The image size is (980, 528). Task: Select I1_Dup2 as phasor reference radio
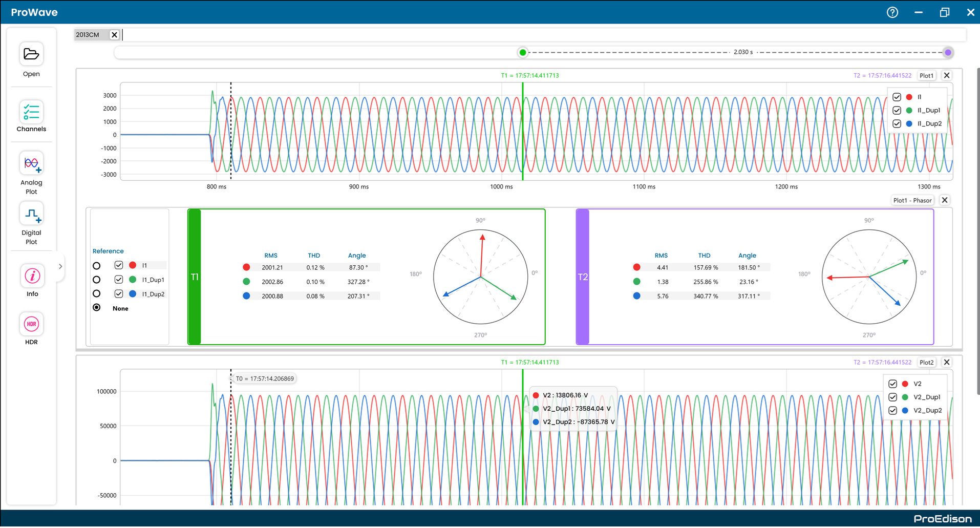[x=96, y=293]
